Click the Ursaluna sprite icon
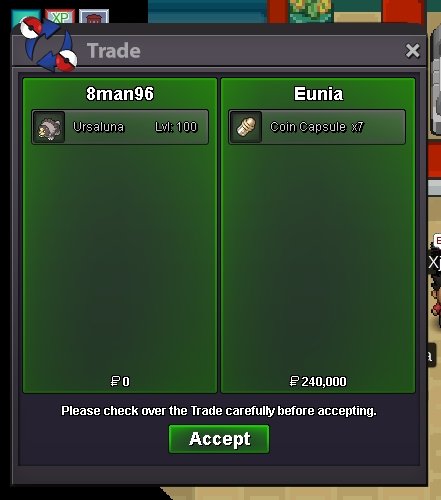441x500 pixels. 49,127
